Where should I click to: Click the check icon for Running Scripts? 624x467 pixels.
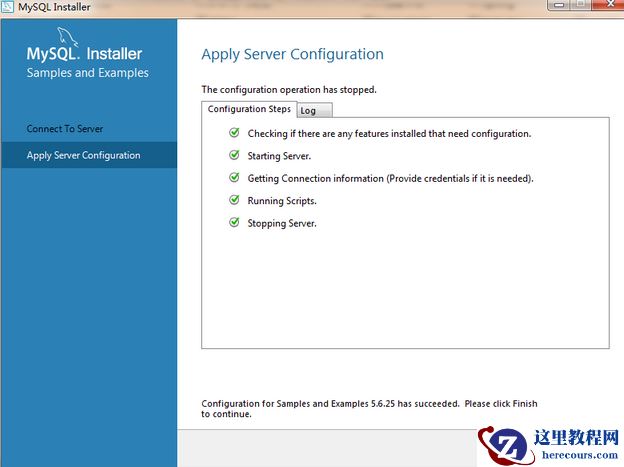coord(234,199)
